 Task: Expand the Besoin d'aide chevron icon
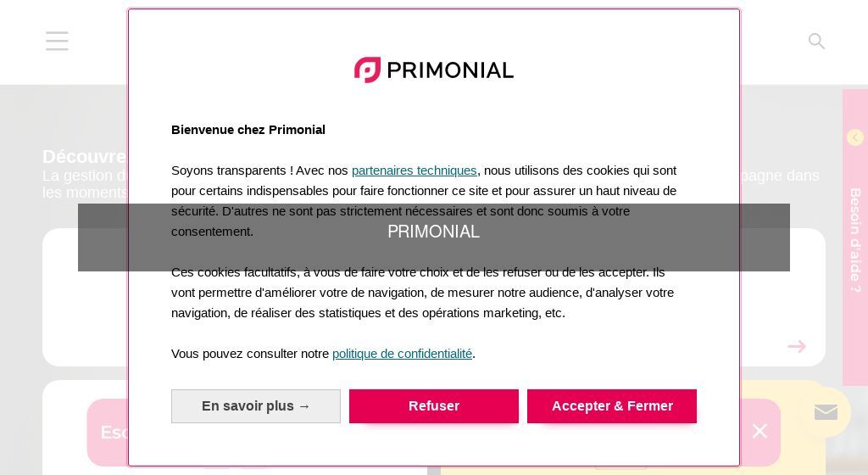click(x=855, y=137)
